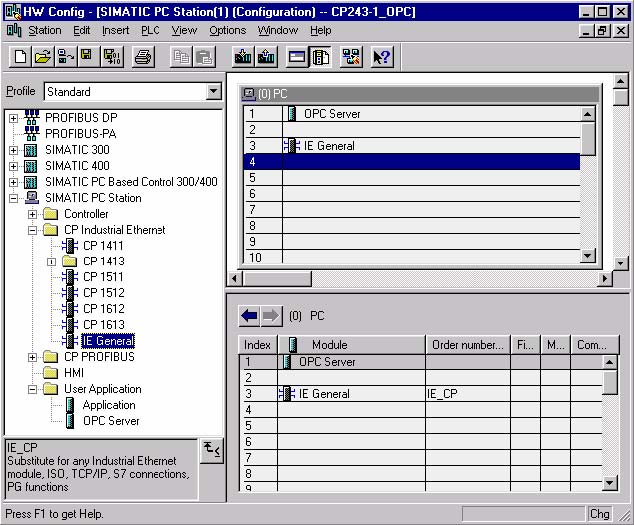634x525 pixels.
Task: Click the Module column header
Action: (351, 345)
